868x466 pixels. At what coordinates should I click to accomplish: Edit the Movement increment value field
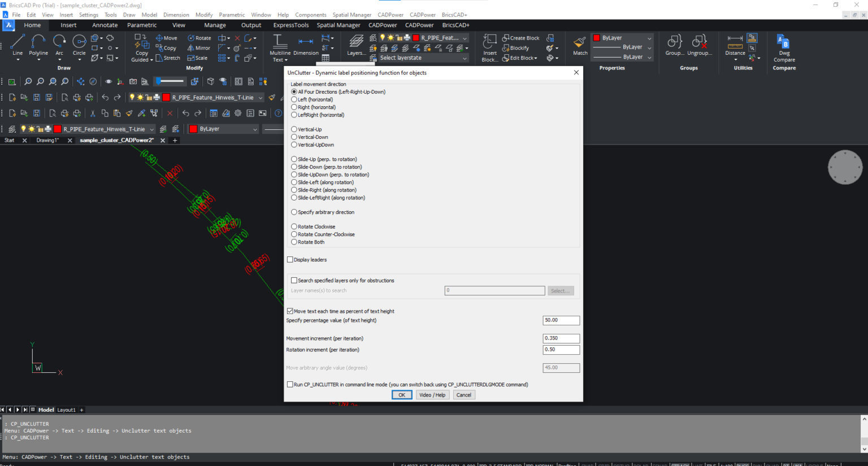pos(561,338)
